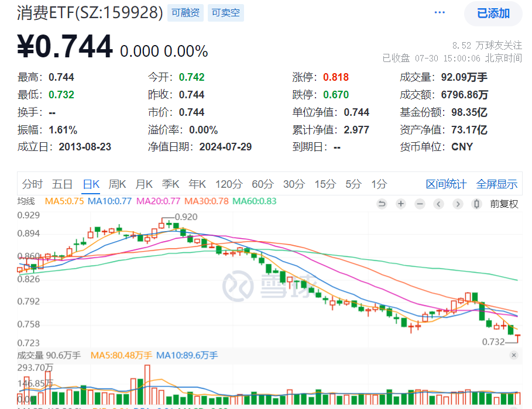Switch to 15分 chart tab

pos(325,184)
